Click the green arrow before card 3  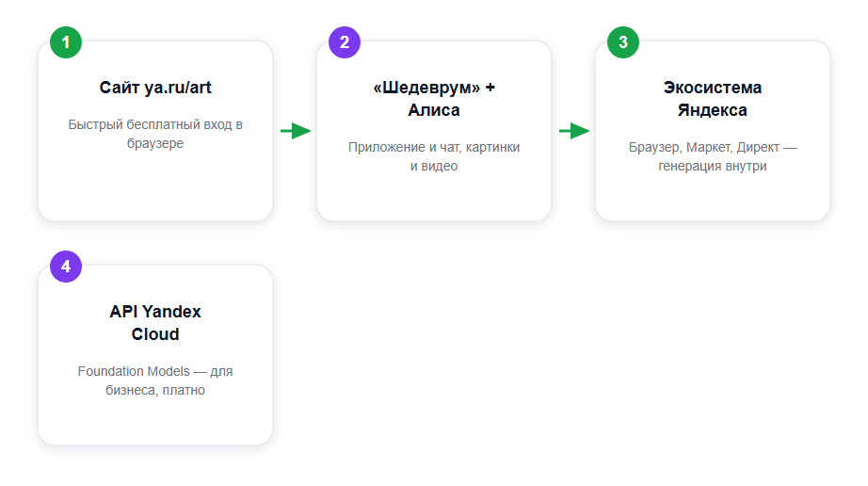574,131
